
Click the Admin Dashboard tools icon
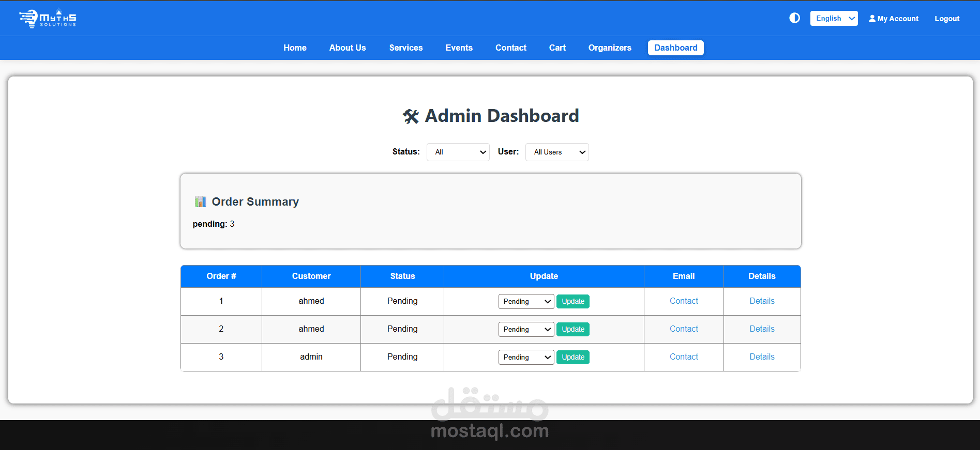[x=411, y=116]
